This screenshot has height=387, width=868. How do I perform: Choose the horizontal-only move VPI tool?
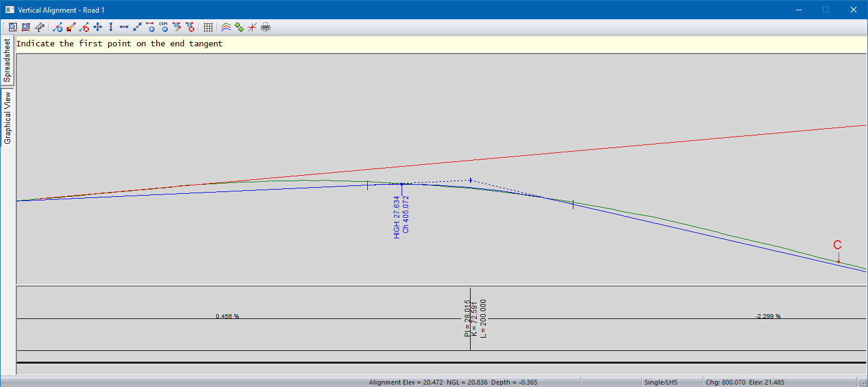coord(124,27)
